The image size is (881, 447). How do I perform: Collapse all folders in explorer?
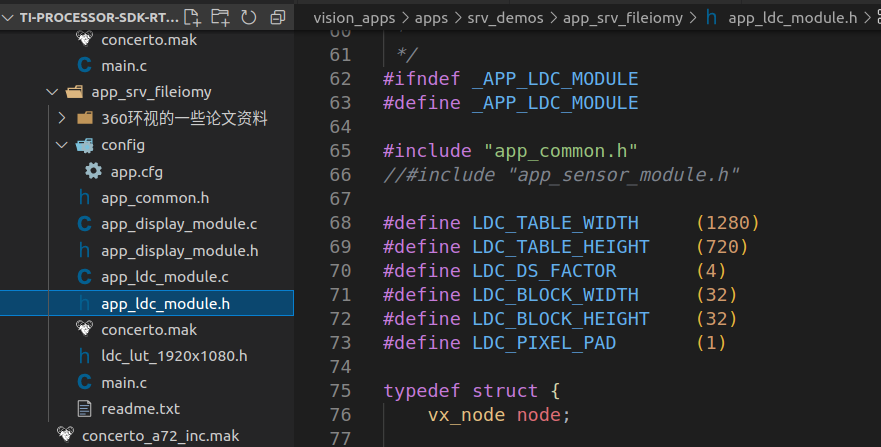click(277, 17)
